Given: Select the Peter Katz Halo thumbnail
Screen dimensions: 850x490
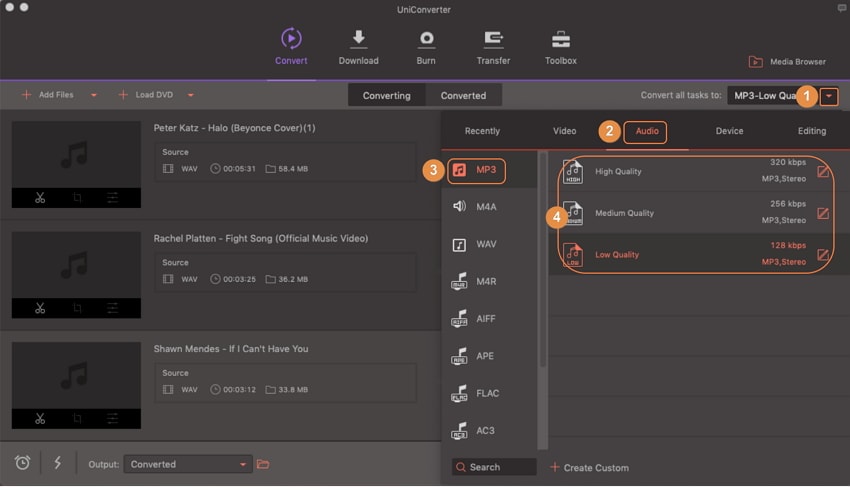Looking at the screenshot, I should tap(76, 154).
